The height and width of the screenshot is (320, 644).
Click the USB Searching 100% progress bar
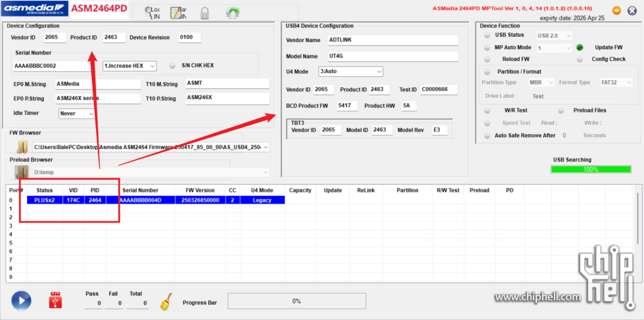591,170
